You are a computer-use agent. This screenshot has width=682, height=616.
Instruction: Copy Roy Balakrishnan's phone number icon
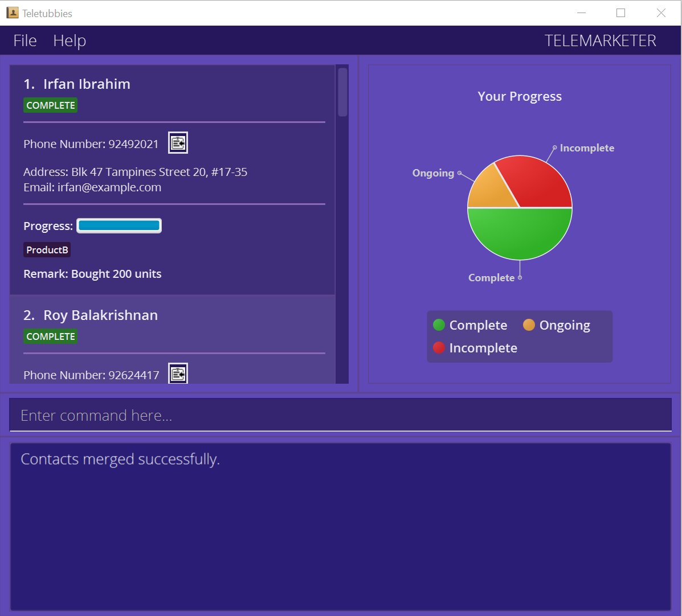(178, 374)
